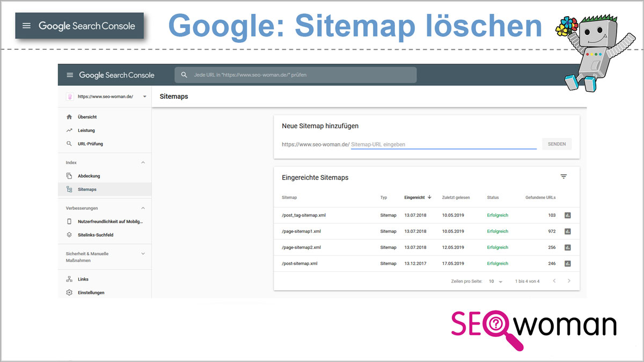Click the Google Search Console logo in the header
The width and height of the screenshot is (644, 362).
(116, 75)
